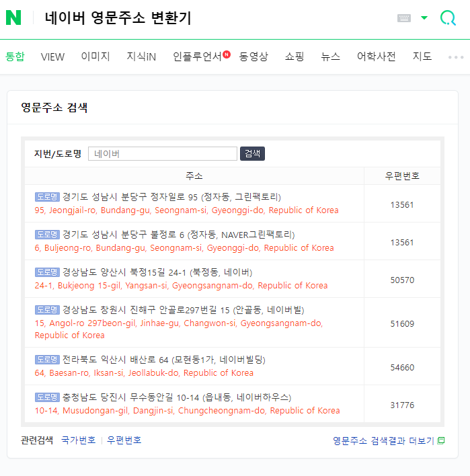
Task: Click postal code 51609
Action: click(402, 324)
